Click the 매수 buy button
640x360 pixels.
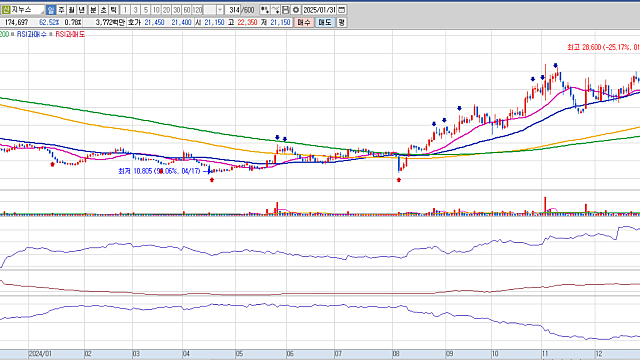click(304, 22)
